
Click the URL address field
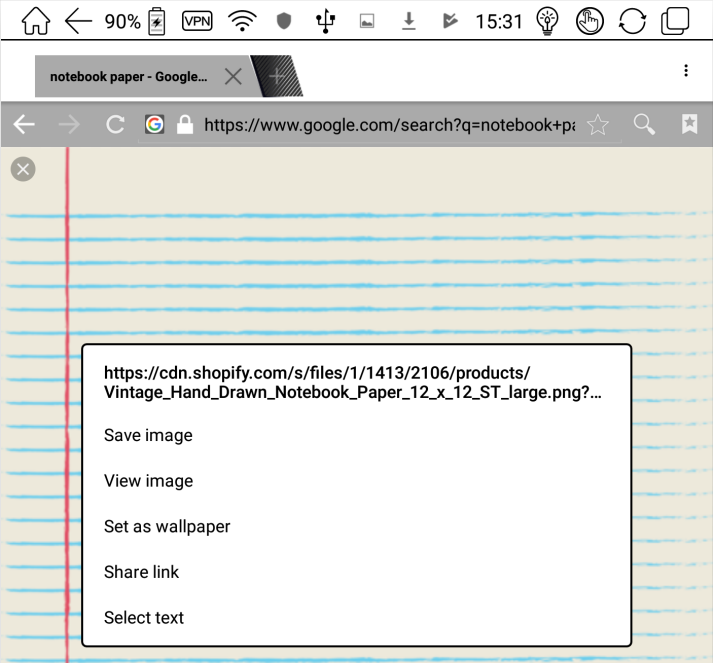click(x=389, y=125)
